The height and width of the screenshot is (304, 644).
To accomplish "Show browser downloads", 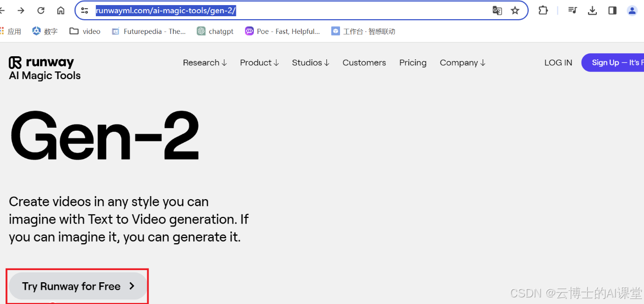I will click(592, 10).
